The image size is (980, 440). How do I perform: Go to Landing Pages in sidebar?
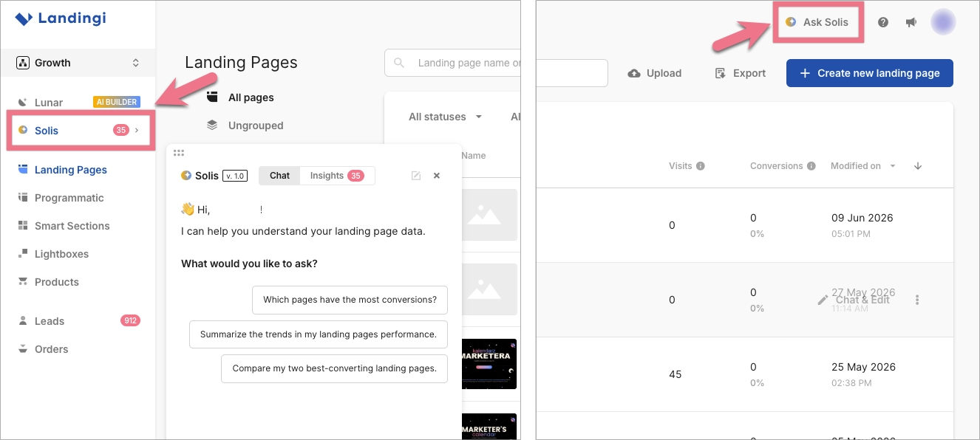(x=71, y=170)
